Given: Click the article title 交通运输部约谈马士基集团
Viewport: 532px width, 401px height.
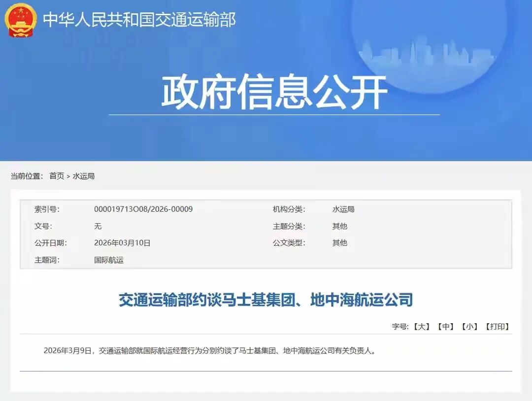Looking at the screenshot, I should (x=266, y=300).
